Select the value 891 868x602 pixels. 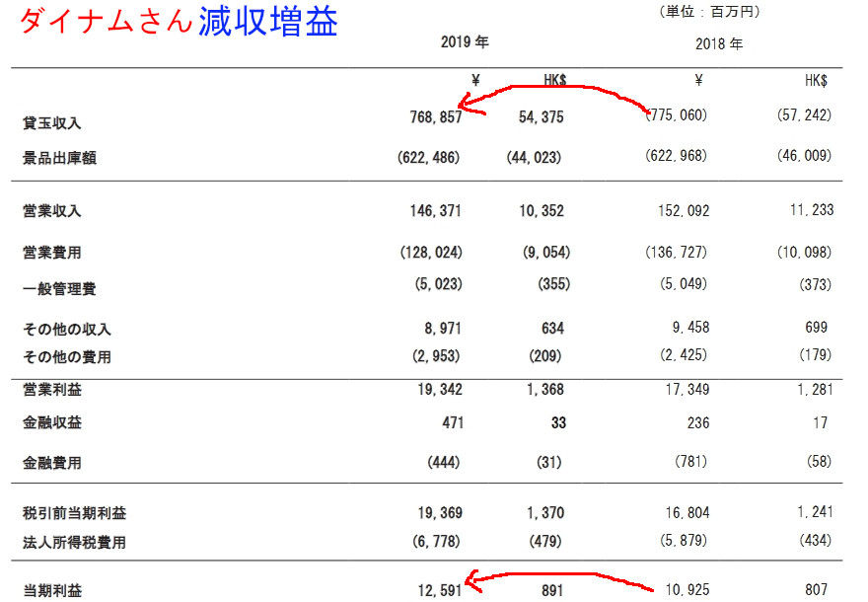[552, 590]
